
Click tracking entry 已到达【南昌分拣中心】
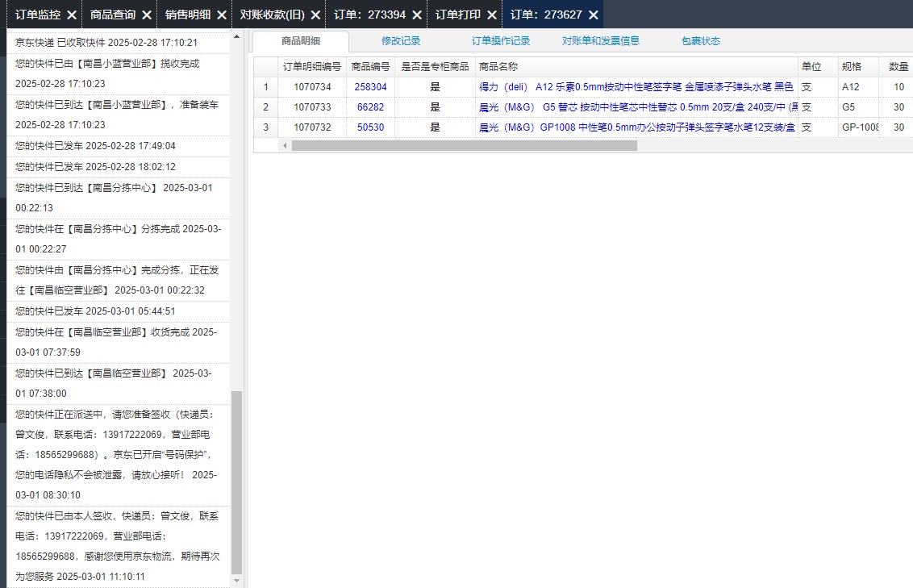(x=119, y=198)
